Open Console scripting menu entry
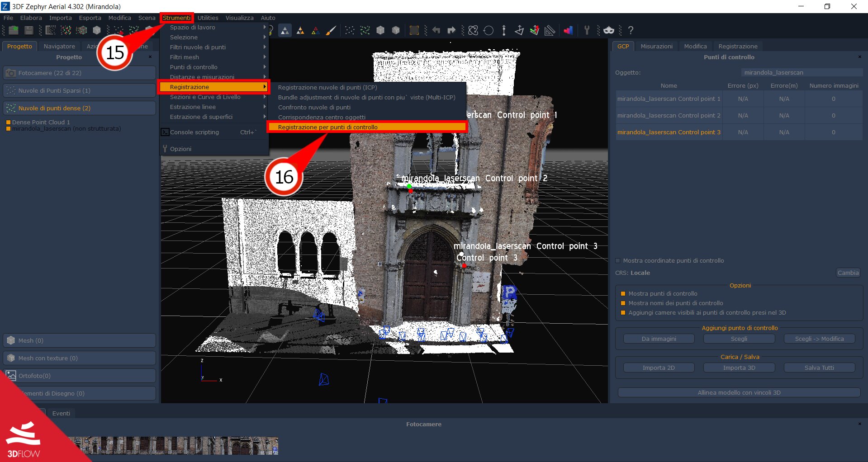The width and height of the screenshot is (868, 462). click(x=214, y=132)
